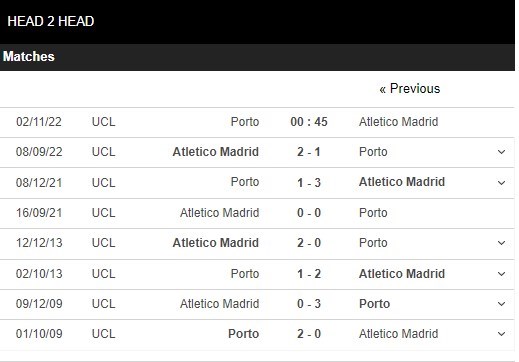Go to Previous matches link

(410, 89)
